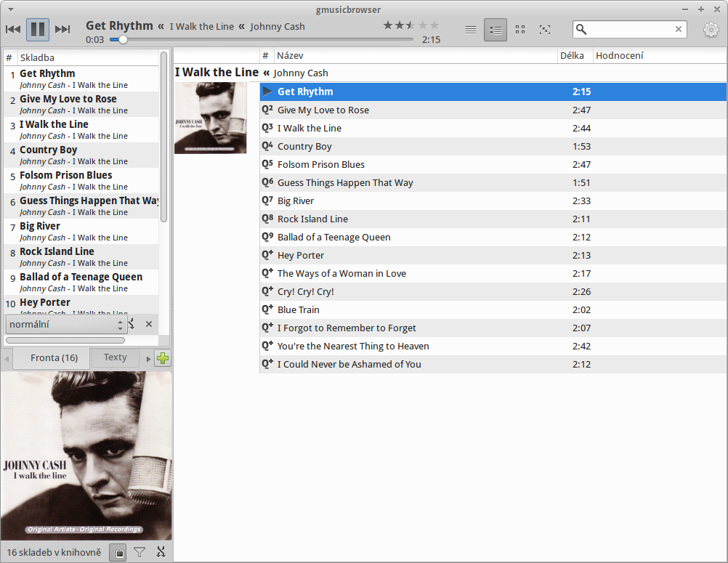Click the shuffle icon next to 'normální'
The height and width of the screenshot is (563, 728).
pyautogui.click(x=132, y=324)
